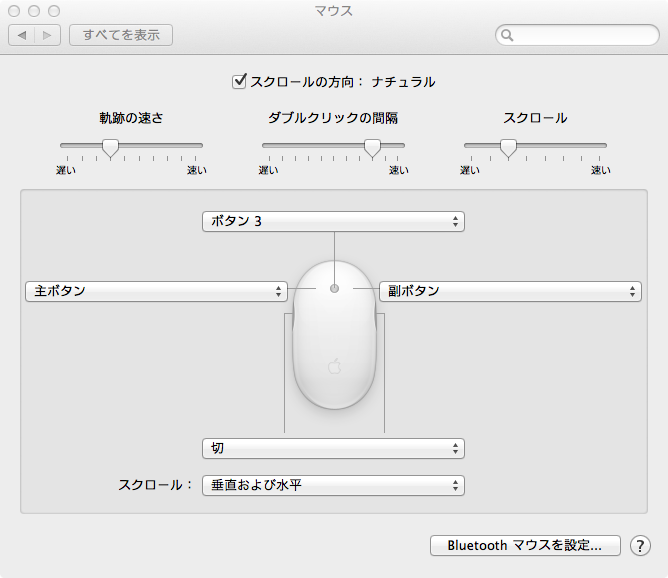Click the red close window button

pyautogui.click(x=14, y=11)
